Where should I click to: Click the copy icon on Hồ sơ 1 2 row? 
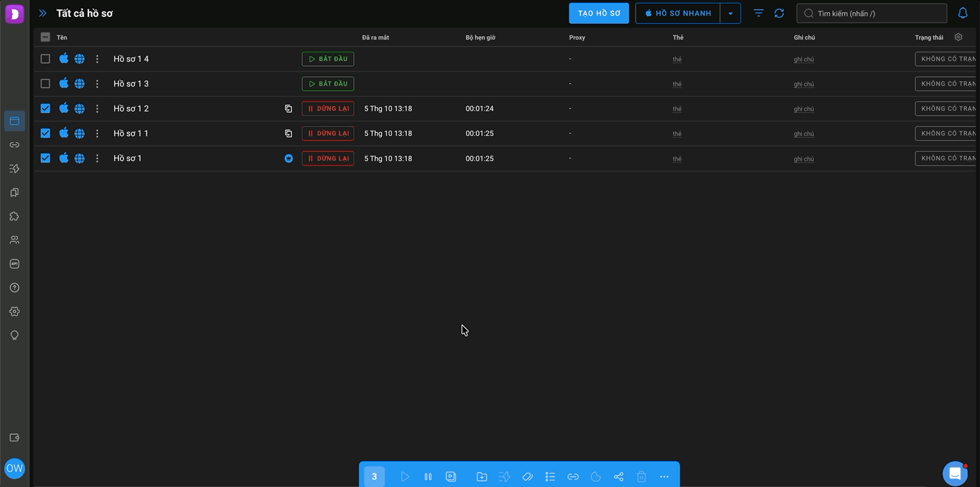(289, 109)
